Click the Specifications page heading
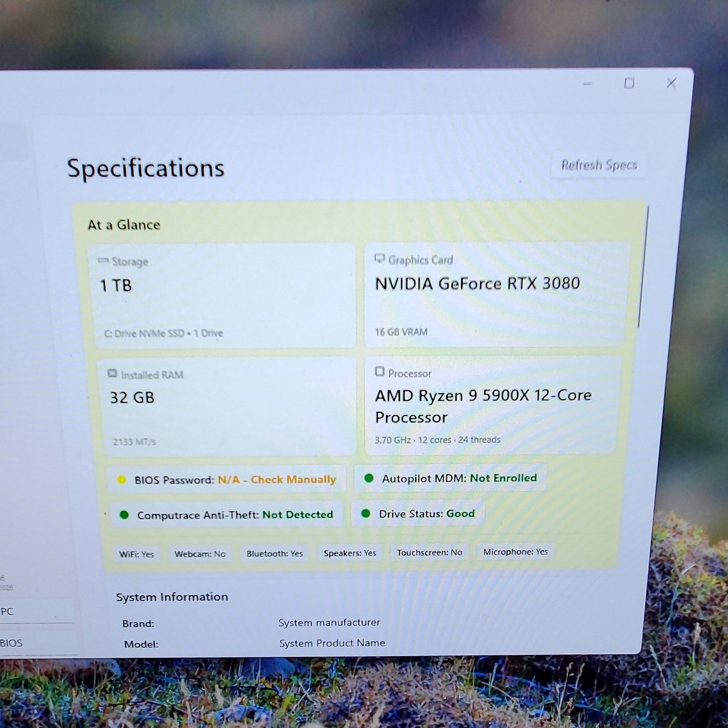The image size is (728, 728). (x=146, y=168)
